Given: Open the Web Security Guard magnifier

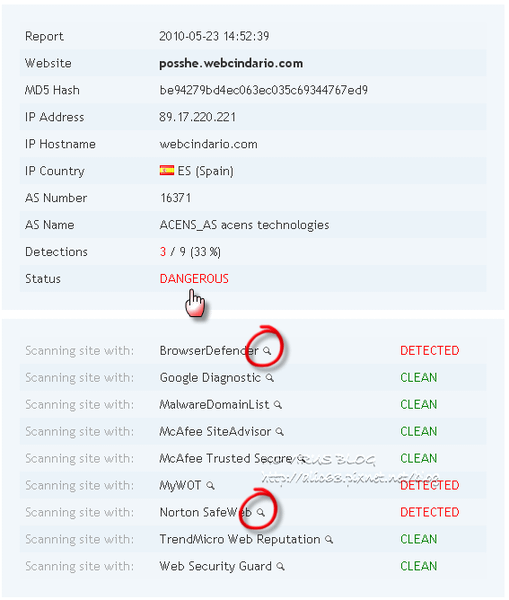Looking at the screenshot, I should [x=281, y=566].
